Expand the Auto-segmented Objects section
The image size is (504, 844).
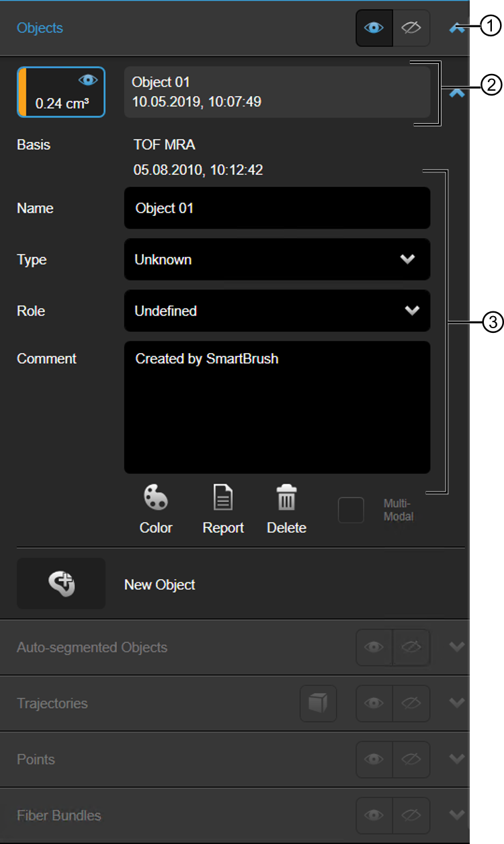[x=457, y=647]
